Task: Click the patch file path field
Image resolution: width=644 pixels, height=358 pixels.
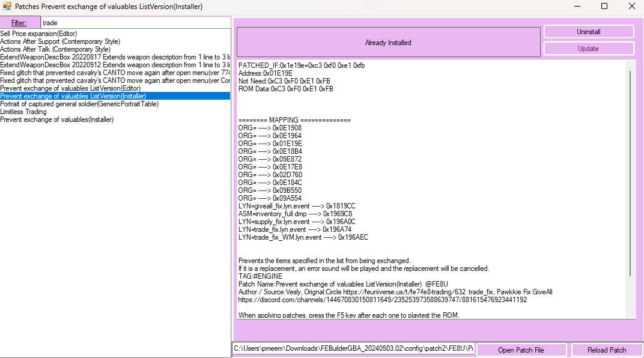Action: (x=353, y=348)
